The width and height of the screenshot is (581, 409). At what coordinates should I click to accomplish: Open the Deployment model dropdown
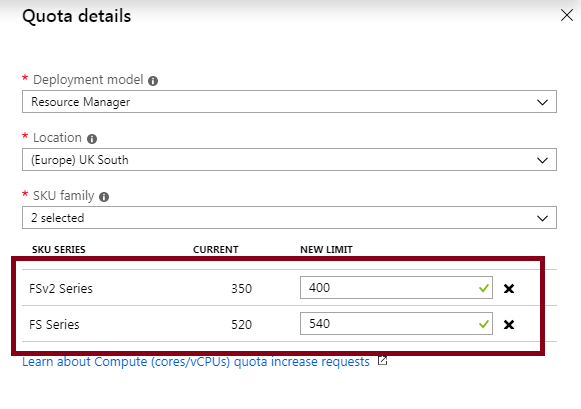[x=289, y=102]
